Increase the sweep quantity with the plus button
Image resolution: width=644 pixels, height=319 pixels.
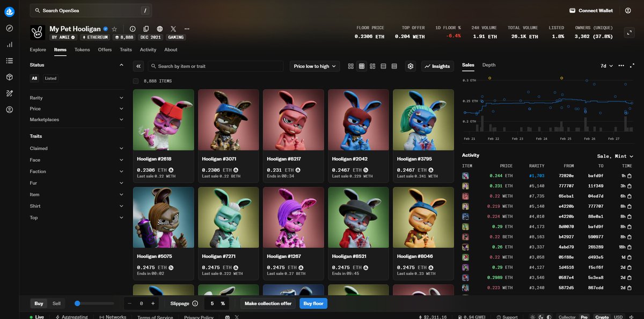coord(153,303)
